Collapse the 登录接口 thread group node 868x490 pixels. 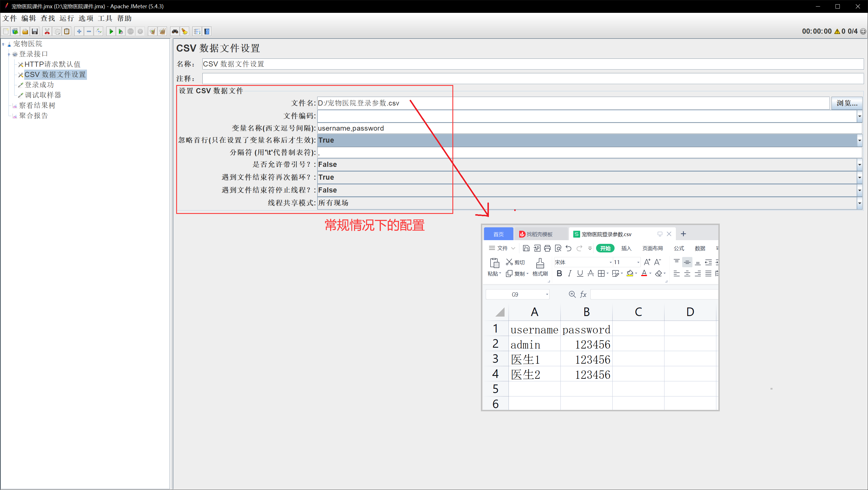[x=9, y=54]
